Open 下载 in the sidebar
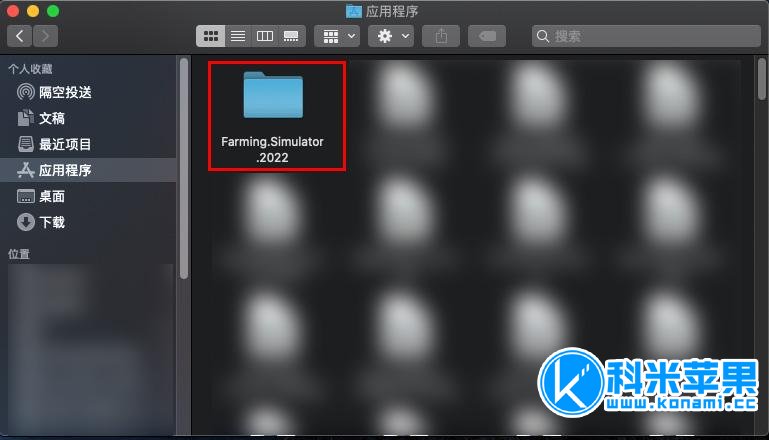The width and height of the screenshot is (769, 440). 88,222
